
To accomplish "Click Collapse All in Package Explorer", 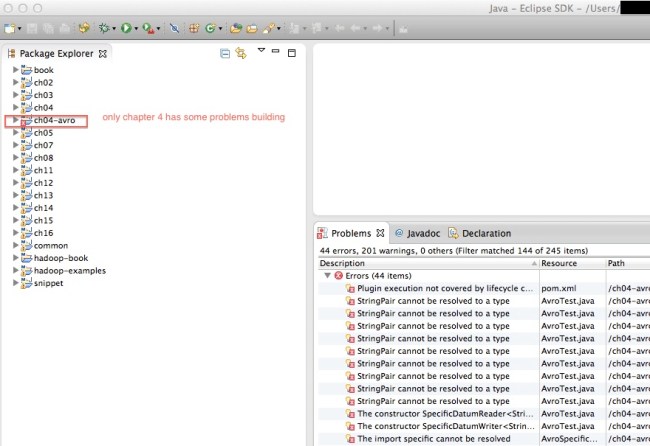I will click(x=225, y=52).
